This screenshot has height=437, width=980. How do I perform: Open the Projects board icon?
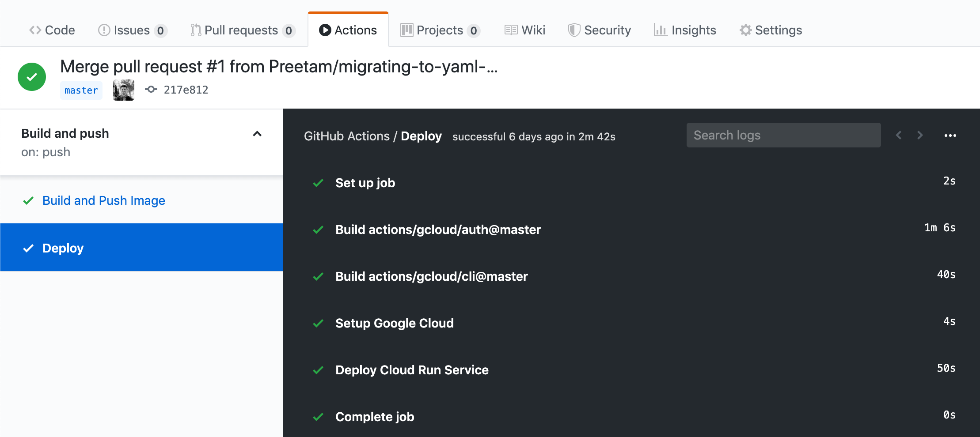click(406, 30)
